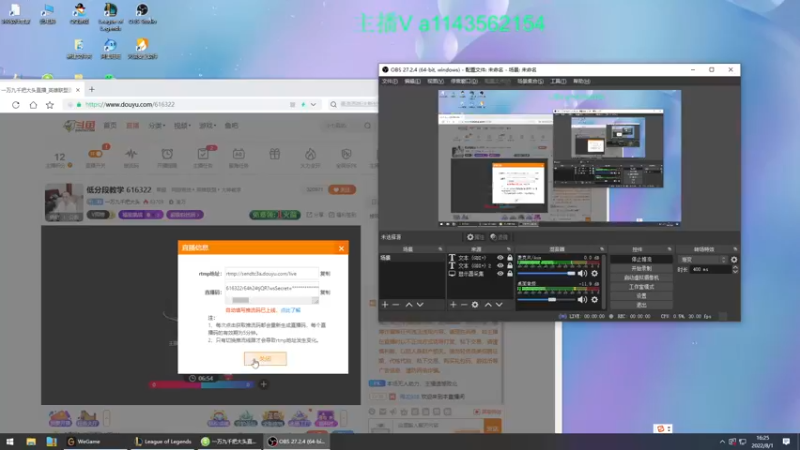Screen dimensions: 800x450
Task: Adjust the 桌面音频 volume slider
Action: point(546,299)
